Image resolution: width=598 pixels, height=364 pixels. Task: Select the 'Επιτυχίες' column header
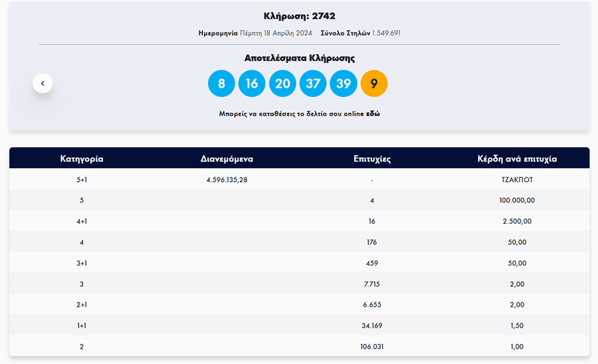[372, 159]
